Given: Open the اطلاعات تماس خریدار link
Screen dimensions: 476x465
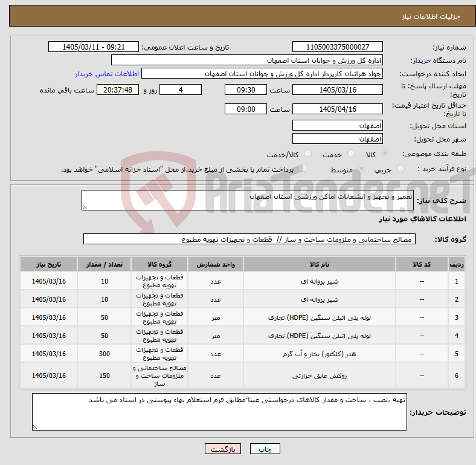Looking at the screenshot, I should [107, 74].
